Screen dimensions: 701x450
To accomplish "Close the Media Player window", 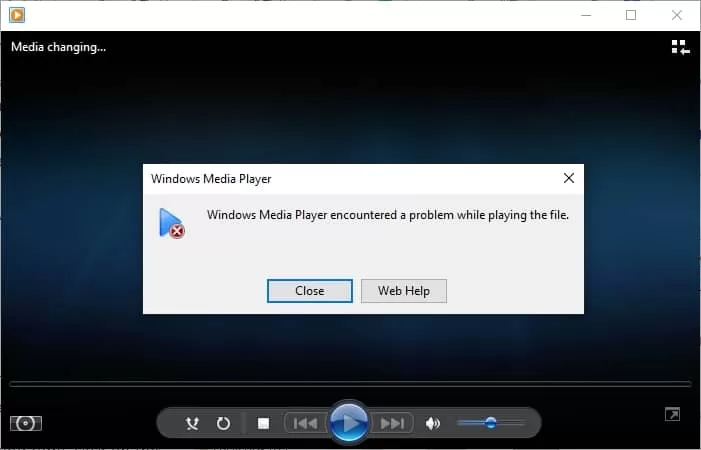I will coord(677,15).
